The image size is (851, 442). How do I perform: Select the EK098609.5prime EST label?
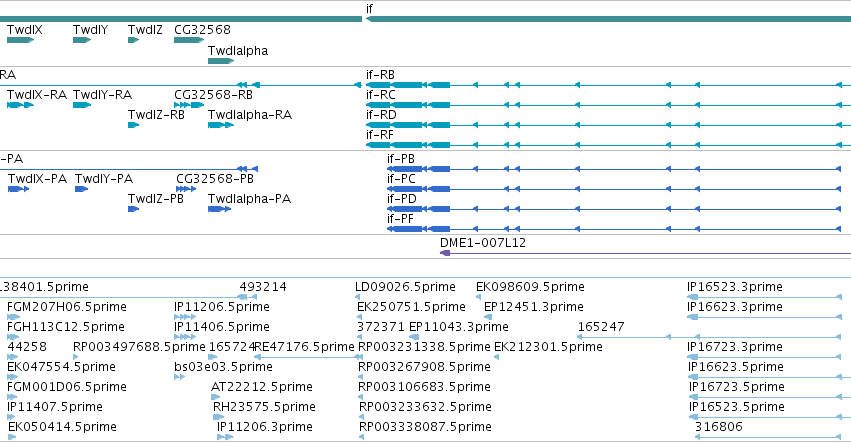[530, 287]
